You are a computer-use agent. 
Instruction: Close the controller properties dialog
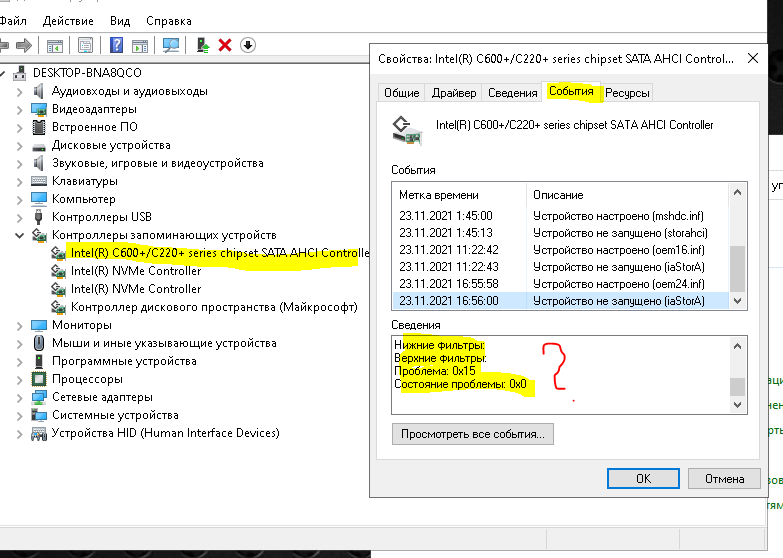tap(753, 58)
